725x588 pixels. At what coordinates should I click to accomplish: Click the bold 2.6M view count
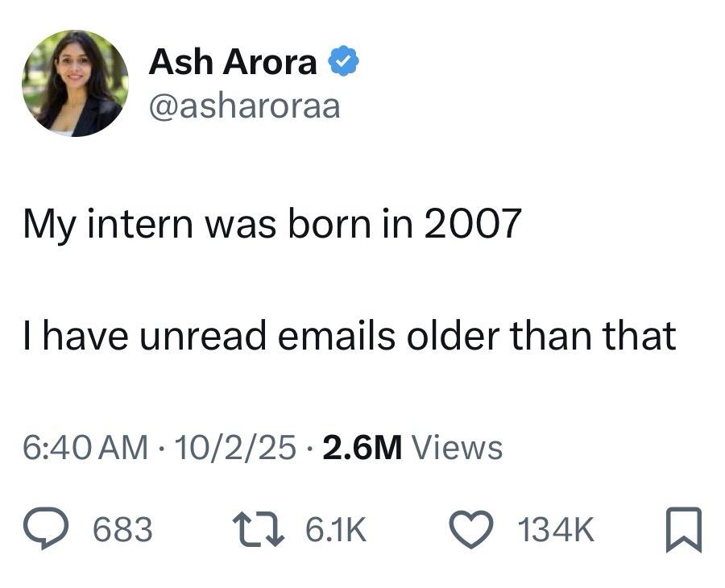[362, 447]
